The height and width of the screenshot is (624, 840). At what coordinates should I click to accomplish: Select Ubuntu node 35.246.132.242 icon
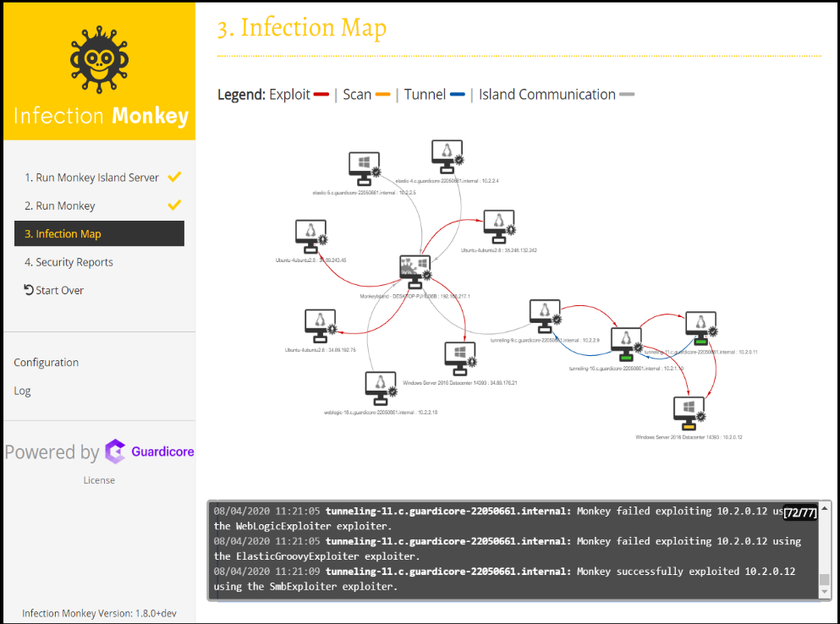[x=499, y=227]
